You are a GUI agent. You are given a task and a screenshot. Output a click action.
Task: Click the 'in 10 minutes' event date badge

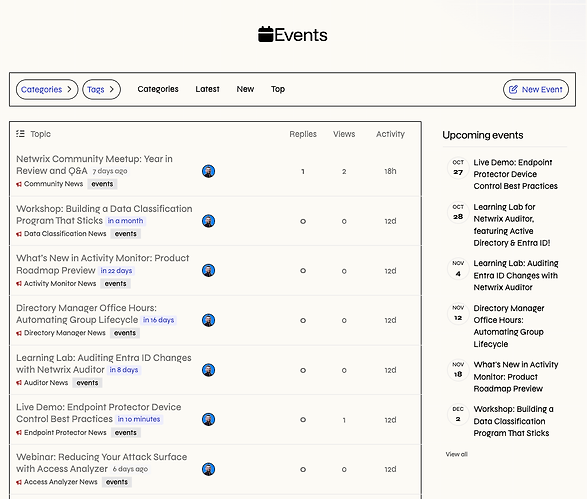tap(139, 419)
